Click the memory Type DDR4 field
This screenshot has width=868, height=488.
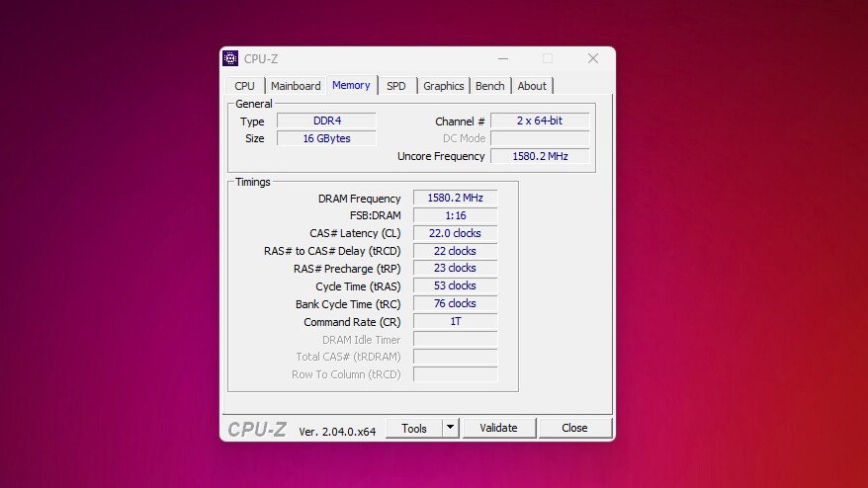326,121
